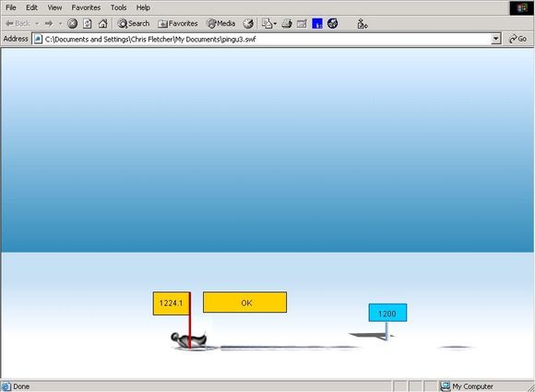The height and width of the screenshot is (392, 535).
Task: Click the Forward arrow button
Action: [x=49, y=23]
